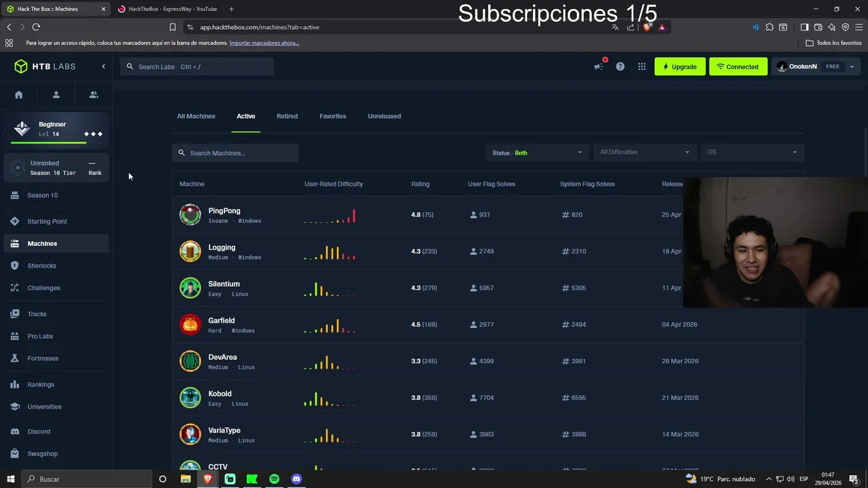Open the OS filter dropdown

pos(752,152)
